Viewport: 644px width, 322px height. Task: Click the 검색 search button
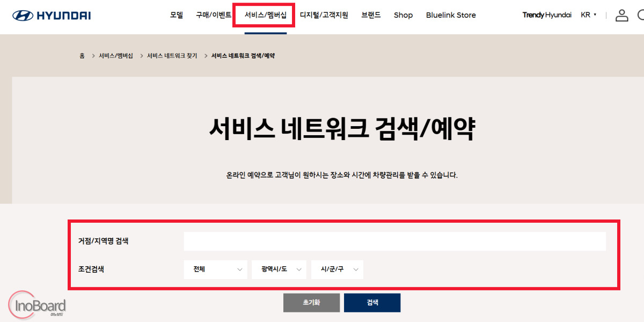(x=372, y=303)
